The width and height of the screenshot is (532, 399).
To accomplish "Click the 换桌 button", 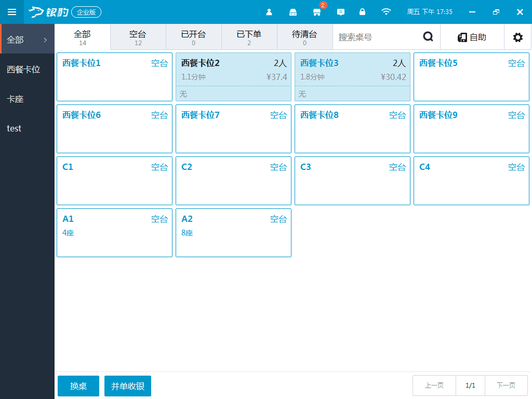I will (78, 386).
